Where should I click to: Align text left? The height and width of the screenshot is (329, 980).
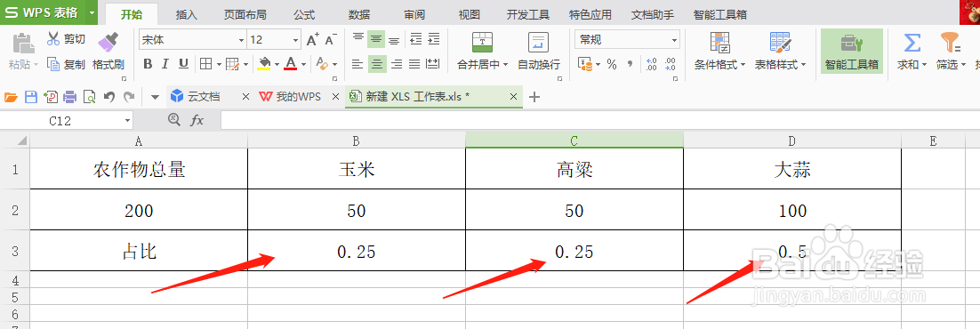(357, 64)
